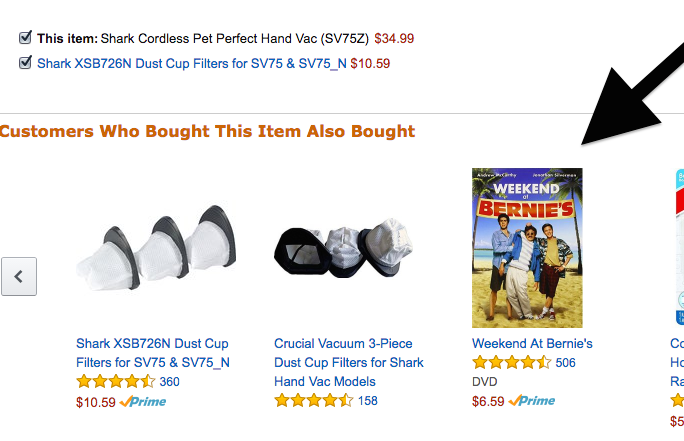Uncheck the Shark XSB726N Dust Cup Filters checkbox
The height and width of the screenshot is (441, 684).
26,62
